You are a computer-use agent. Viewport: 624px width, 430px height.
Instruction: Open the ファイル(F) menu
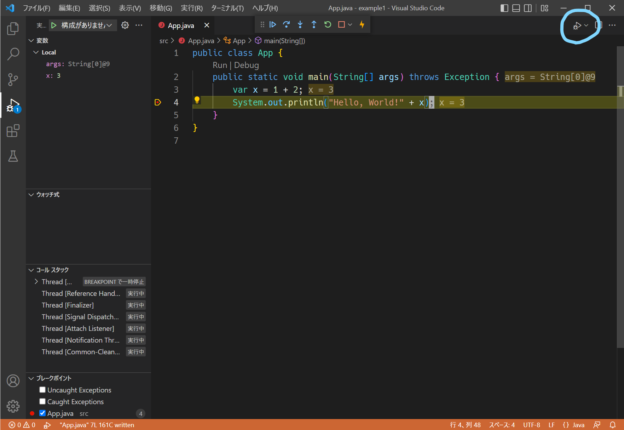pyautogui.click(x=37, y=8)
